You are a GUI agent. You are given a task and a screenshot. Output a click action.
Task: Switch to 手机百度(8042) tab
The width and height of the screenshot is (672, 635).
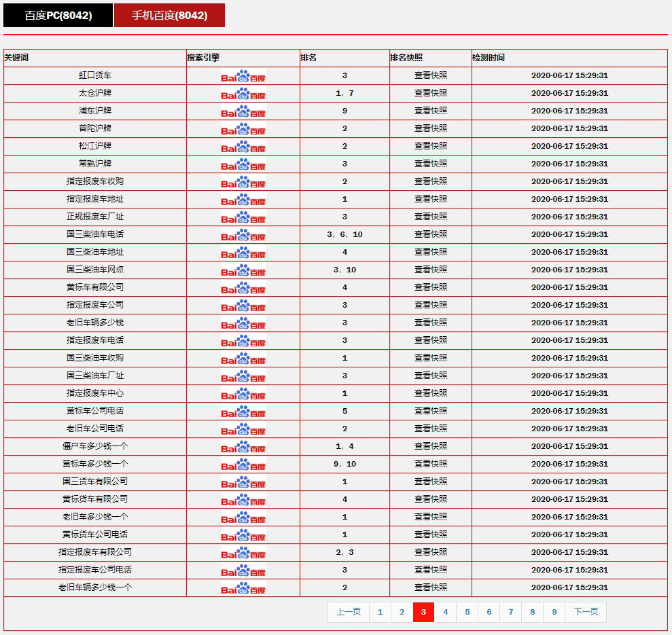[x=169, y=16]
